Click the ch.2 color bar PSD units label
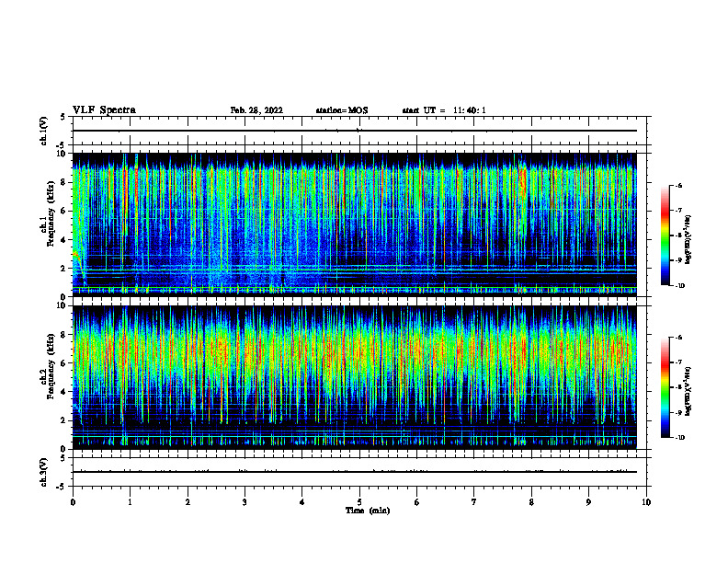This screenshot has height=563, width=728. pyautogui.click(x=688, y=391)
